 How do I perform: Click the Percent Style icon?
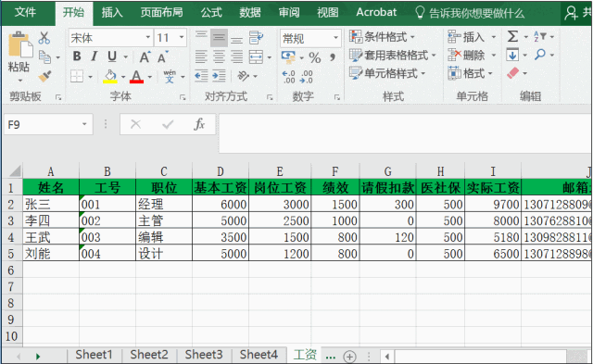coord(315,57)
